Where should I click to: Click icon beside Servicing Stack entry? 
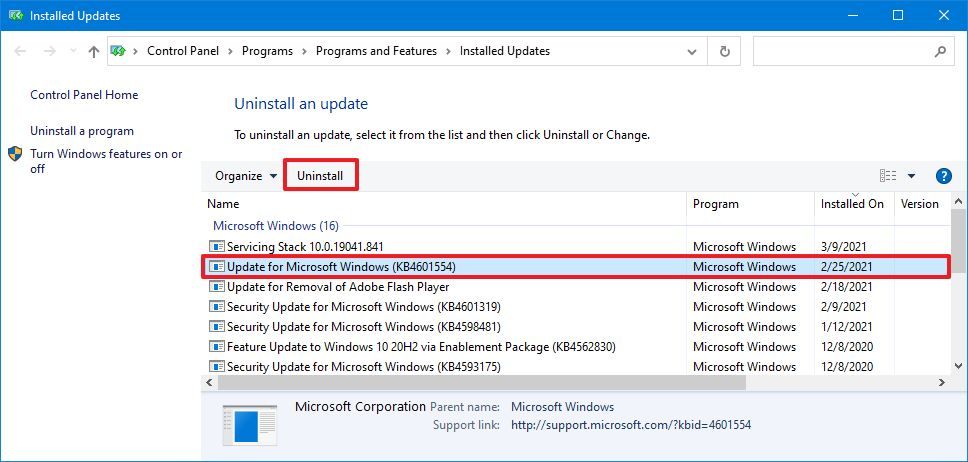(217, 246)
